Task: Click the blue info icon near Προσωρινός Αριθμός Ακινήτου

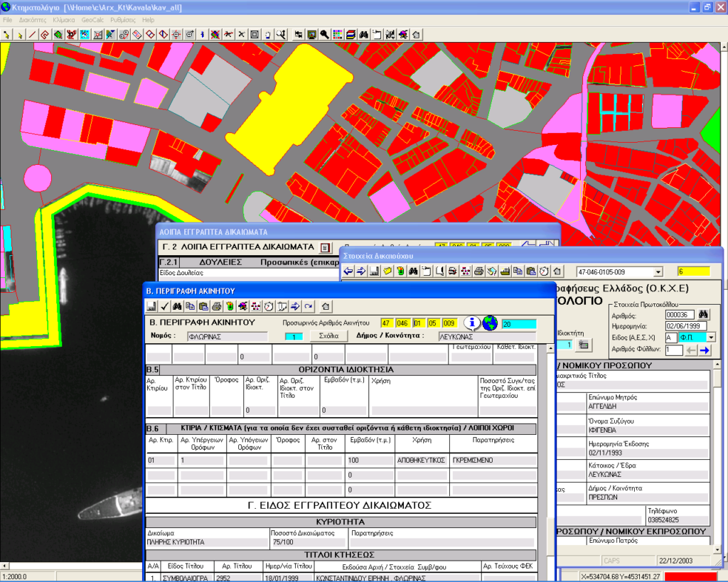Action: 472,323
